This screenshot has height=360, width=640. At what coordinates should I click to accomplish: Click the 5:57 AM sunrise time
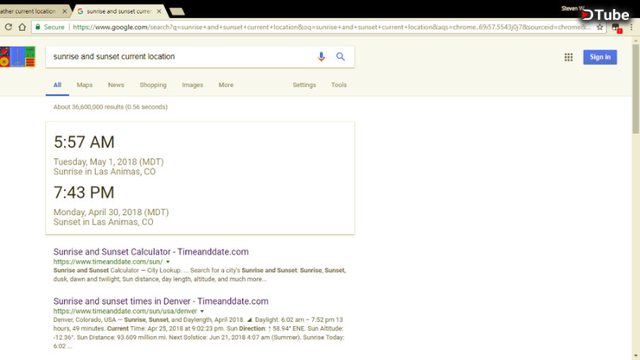click(x=84, y=142)
